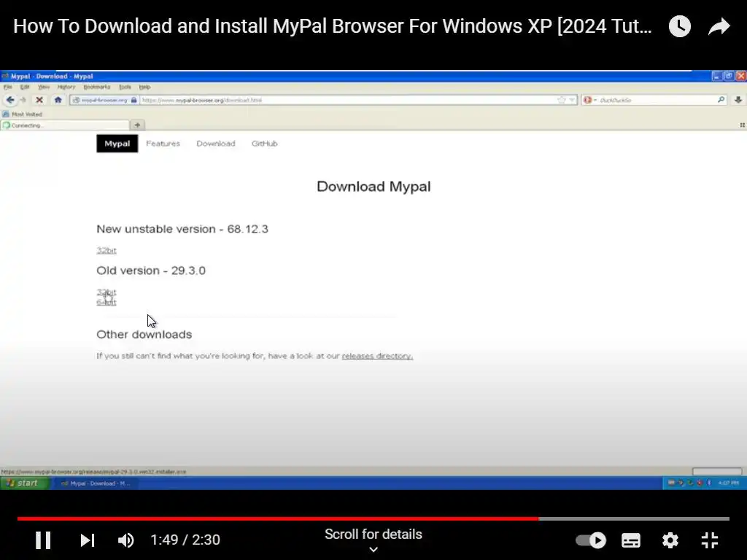Select the Connecting... browser tab
The width and height of the screenshot is (747, 560).
pos(65,125)
